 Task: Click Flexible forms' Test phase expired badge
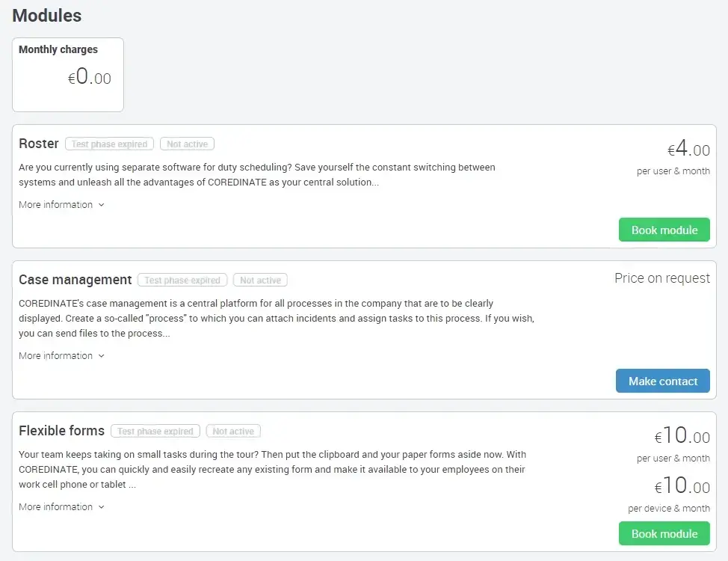pos(155,432)
